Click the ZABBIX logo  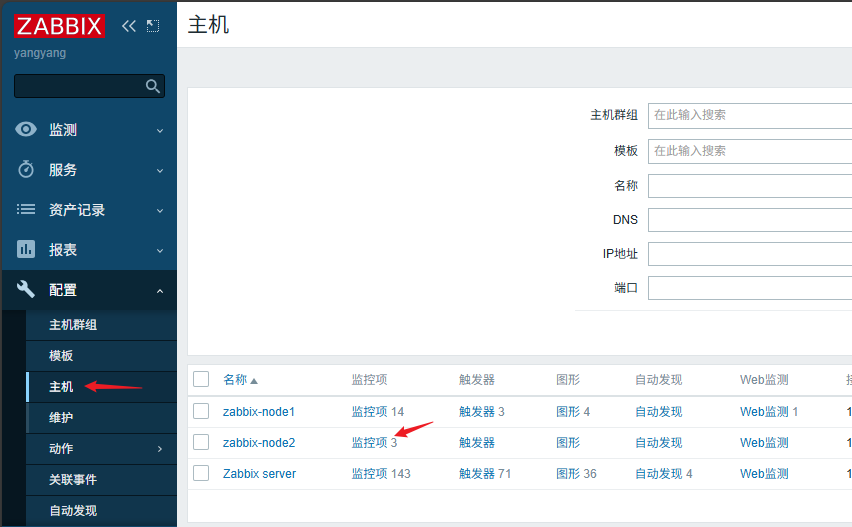[x=59, y=26]
